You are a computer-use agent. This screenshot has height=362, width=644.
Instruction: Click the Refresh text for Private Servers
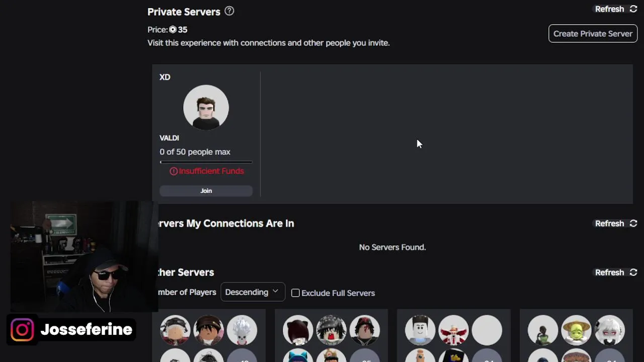pyautogui.click(x=609, y=9)
